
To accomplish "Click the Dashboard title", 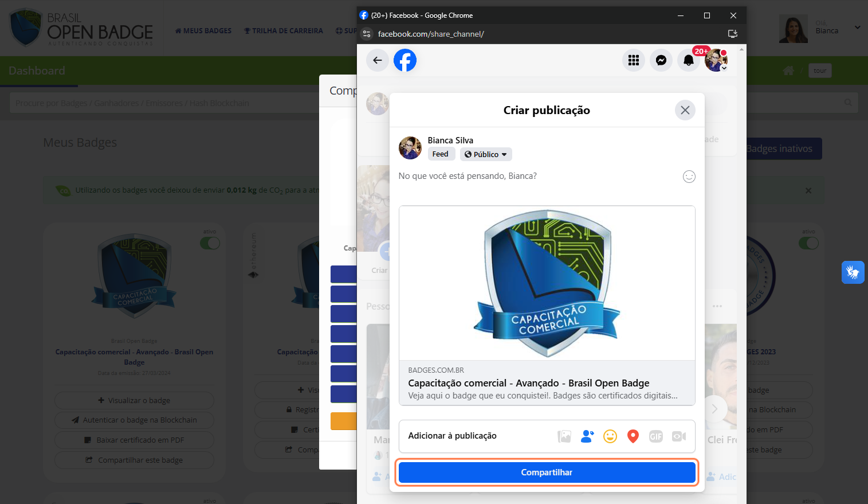I will [37, 71].
